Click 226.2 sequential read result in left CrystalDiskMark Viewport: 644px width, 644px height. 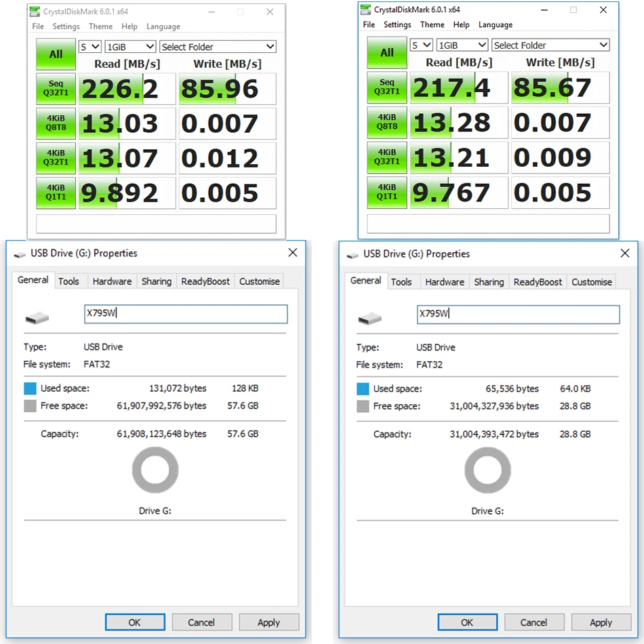[127, 89]
